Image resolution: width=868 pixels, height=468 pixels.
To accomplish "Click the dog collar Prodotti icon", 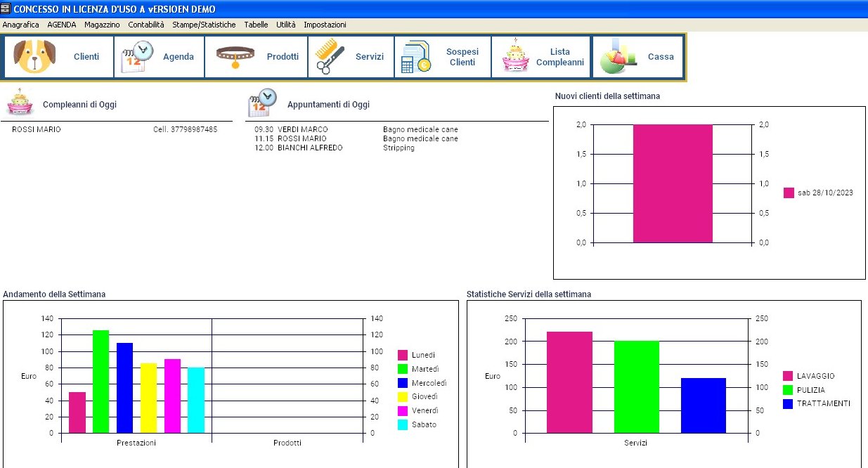I will [x=236, y=57].
